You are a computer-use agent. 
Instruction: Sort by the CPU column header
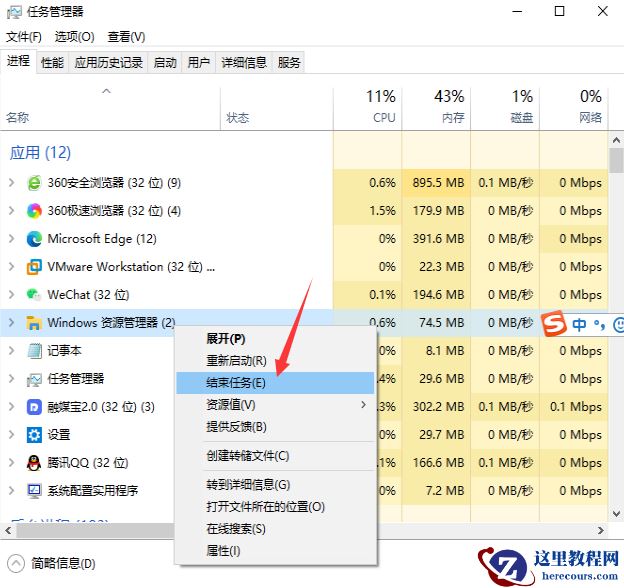(x=367, y=108)
